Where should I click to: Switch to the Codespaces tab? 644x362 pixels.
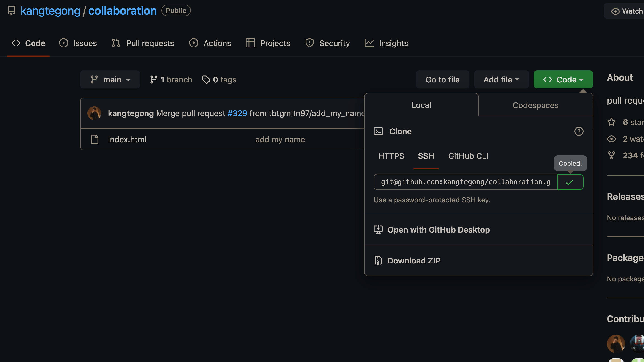point(535,105)
